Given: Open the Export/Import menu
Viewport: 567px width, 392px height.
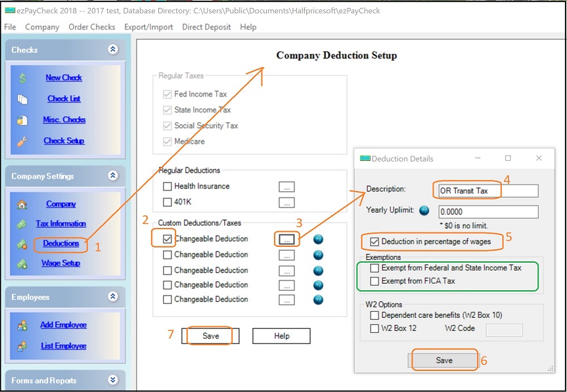Looking at the screenshot, I should coord(148,27).
